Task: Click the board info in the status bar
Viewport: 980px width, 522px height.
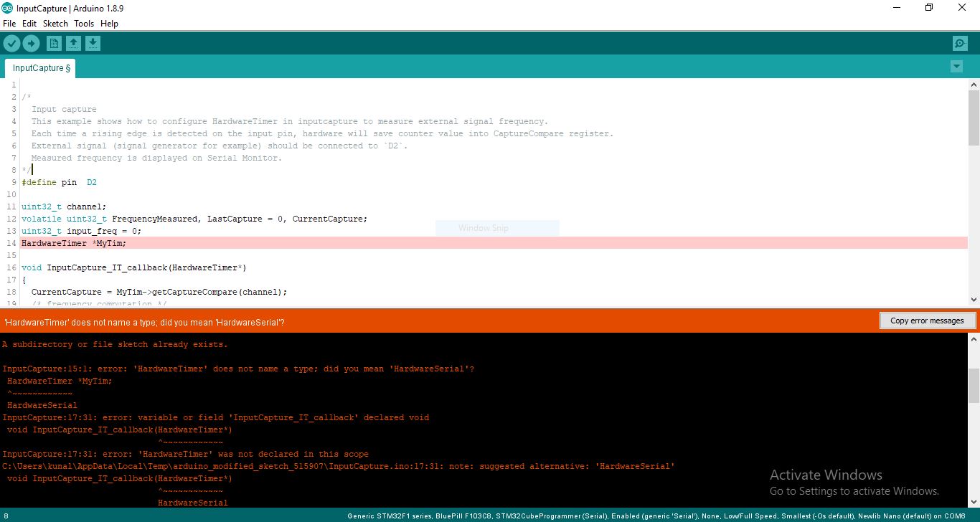Action: point(646,516)
